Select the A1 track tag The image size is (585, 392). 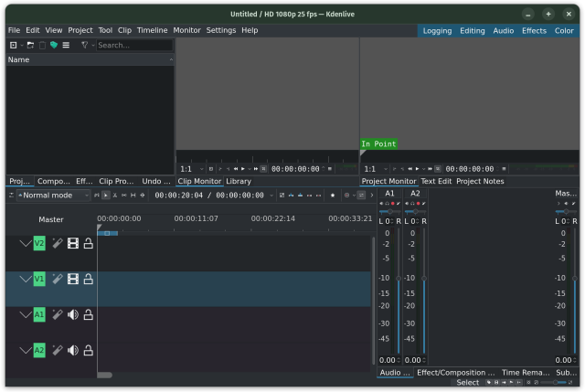39,314
